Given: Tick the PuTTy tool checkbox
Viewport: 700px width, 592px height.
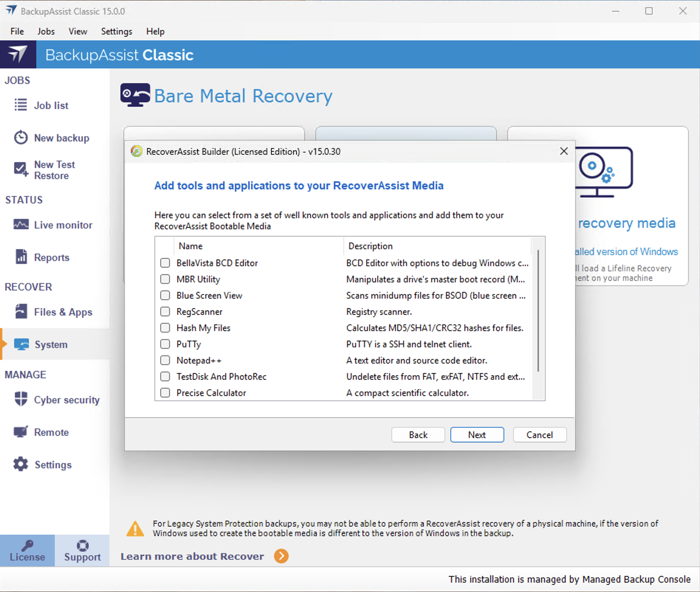Looking at the screenshot, I should point(165,344).
